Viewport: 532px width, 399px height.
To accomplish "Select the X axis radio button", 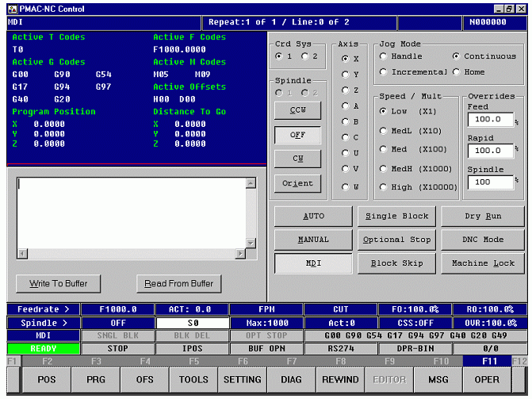I will click(345, 59).
